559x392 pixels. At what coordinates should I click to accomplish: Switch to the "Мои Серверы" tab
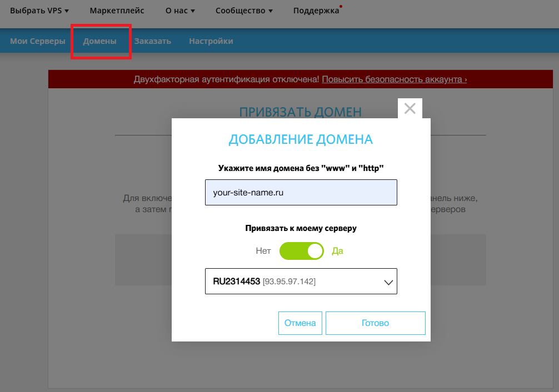[37, 40]
